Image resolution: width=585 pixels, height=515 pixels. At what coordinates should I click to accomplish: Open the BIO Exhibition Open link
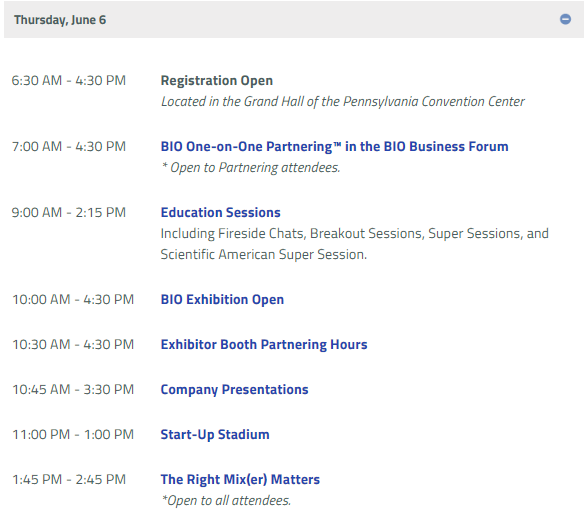click(222, 299)
